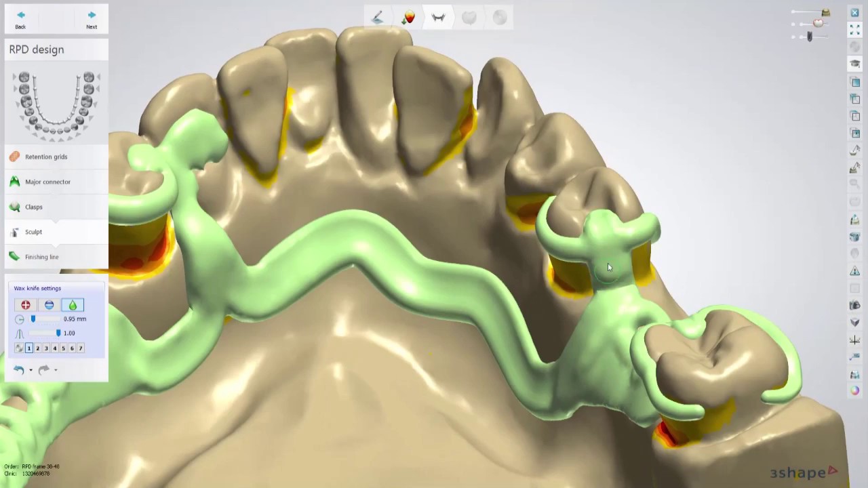This screenshot has height=488, width=868.
Task: Choose wax knife preset 6
Action: point(72,348)
